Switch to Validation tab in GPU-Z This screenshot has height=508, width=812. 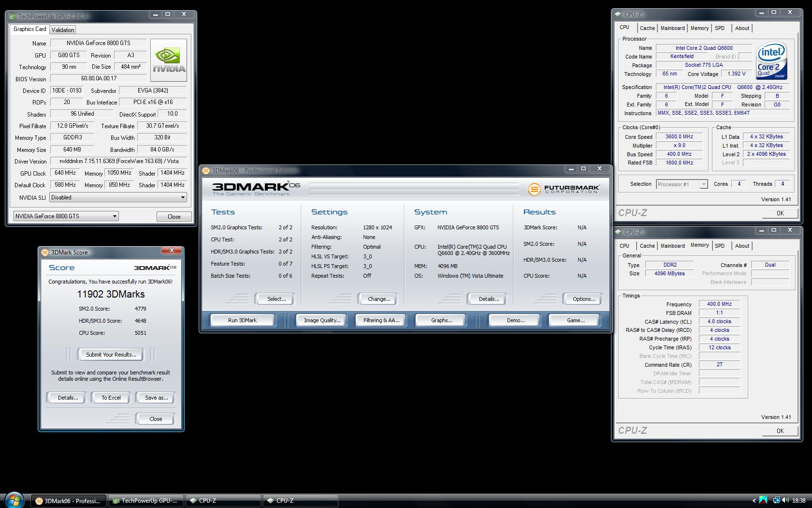coord(63,30)
